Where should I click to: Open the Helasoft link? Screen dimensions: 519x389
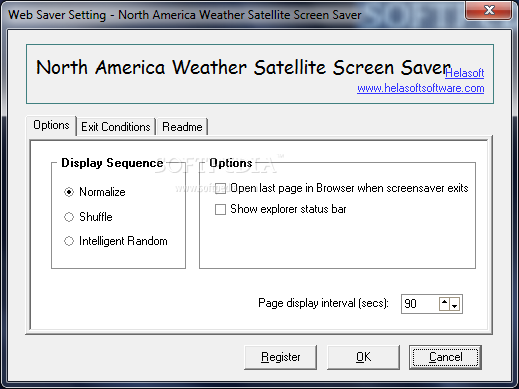point(464,73)
